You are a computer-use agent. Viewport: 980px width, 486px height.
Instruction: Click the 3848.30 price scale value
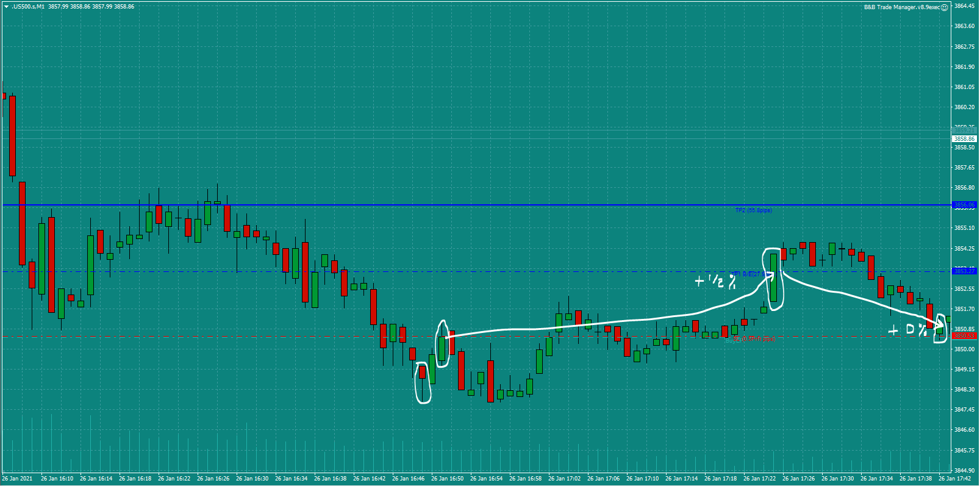click(x=964, y=390)
